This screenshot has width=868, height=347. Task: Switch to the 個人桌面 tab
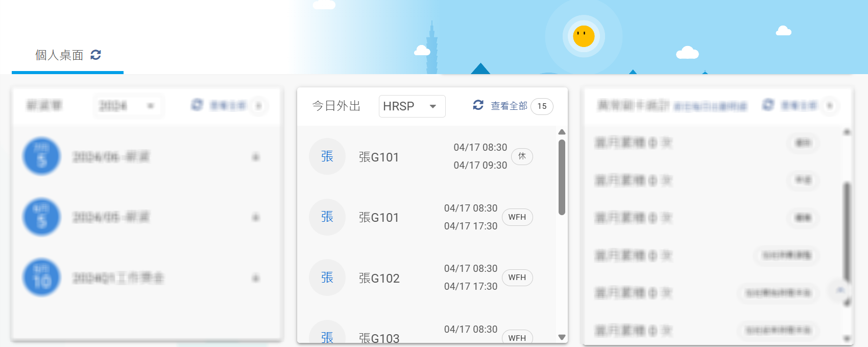click(x=59, y=55)
